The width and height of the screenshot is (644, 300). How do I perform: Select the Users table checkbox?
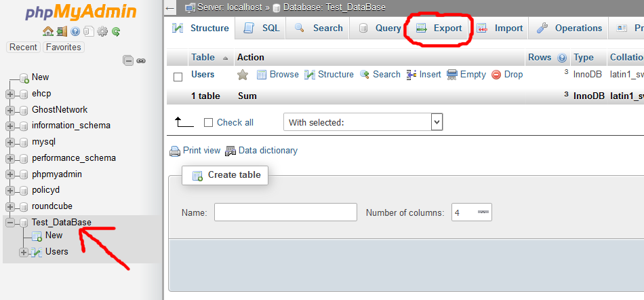point(178,76)
